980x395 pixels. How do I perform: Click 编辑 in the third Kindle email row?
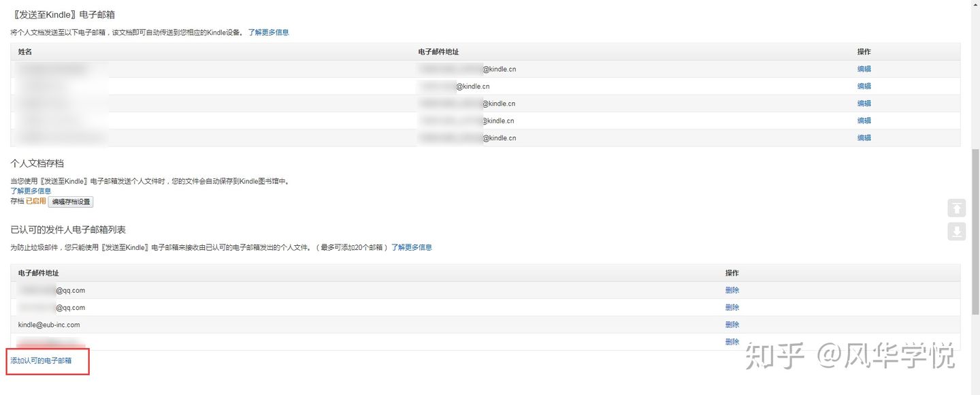click(864, 104)
